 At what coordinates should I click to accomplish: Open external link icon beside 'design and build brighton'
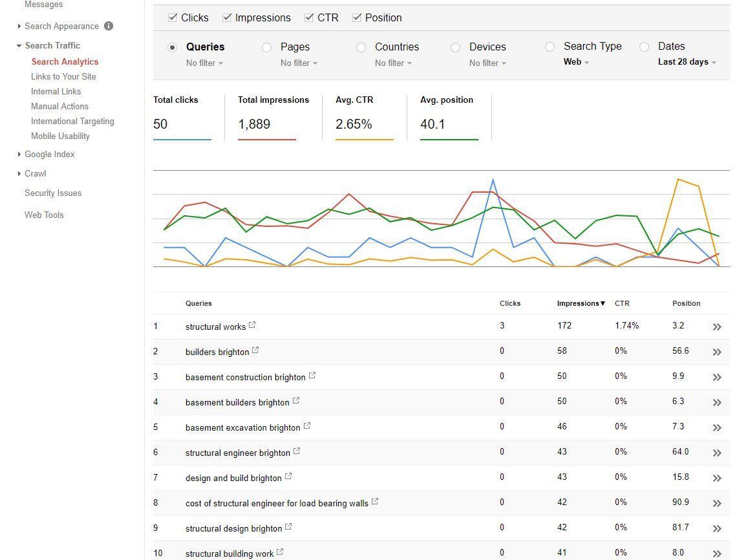(x=288, y=476)
